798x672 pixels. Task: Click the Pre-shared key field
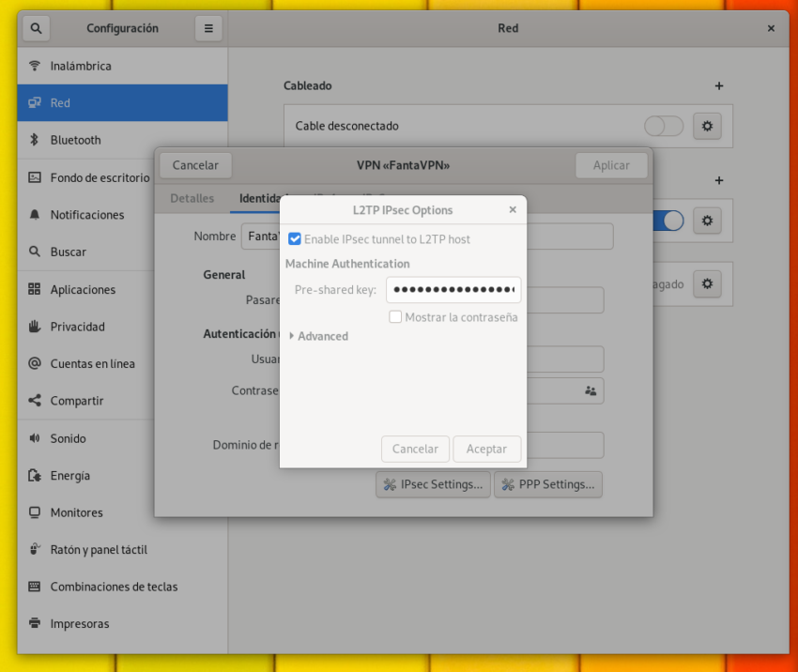click(453, 290)
